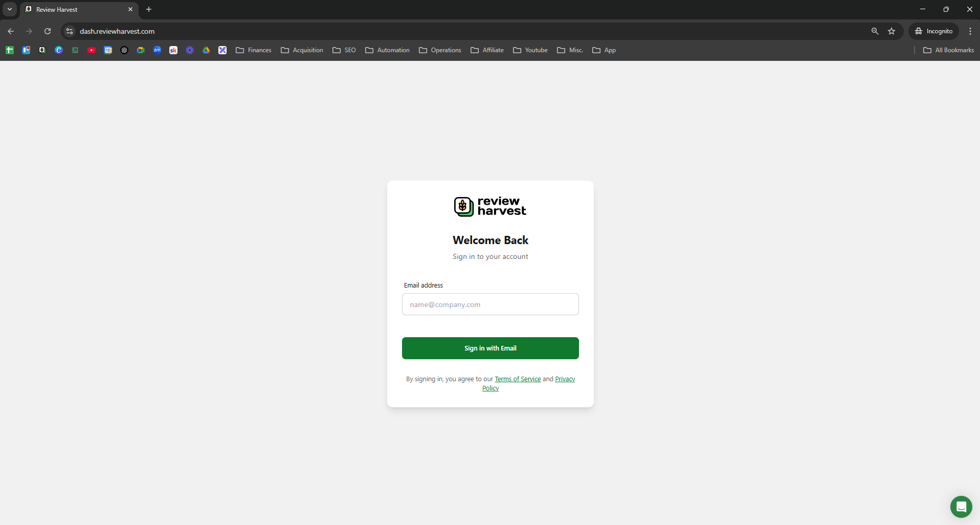980x525 pixels.
Task: Open the Zoom bookmark icon
Action: pyautogui.click(x=157, y=50)
